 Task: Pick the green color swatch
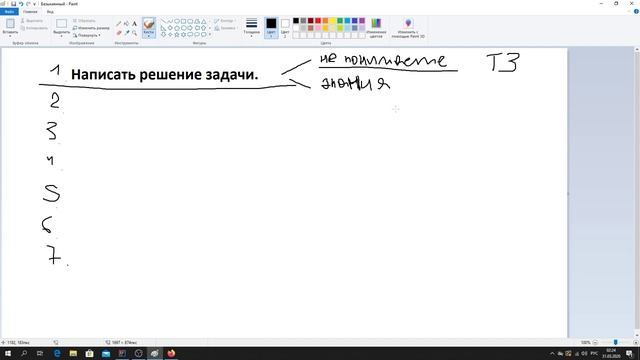pyautogui.click(x=340, y=21)
